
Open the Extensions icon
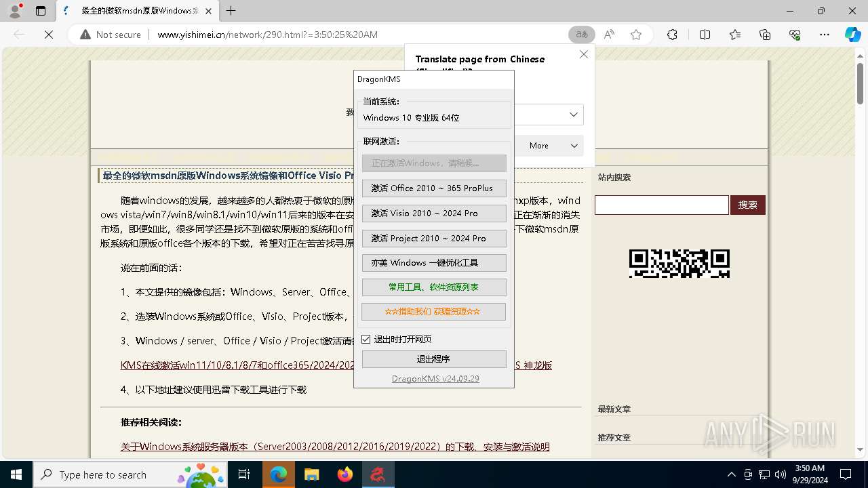[x=672, y=35]
